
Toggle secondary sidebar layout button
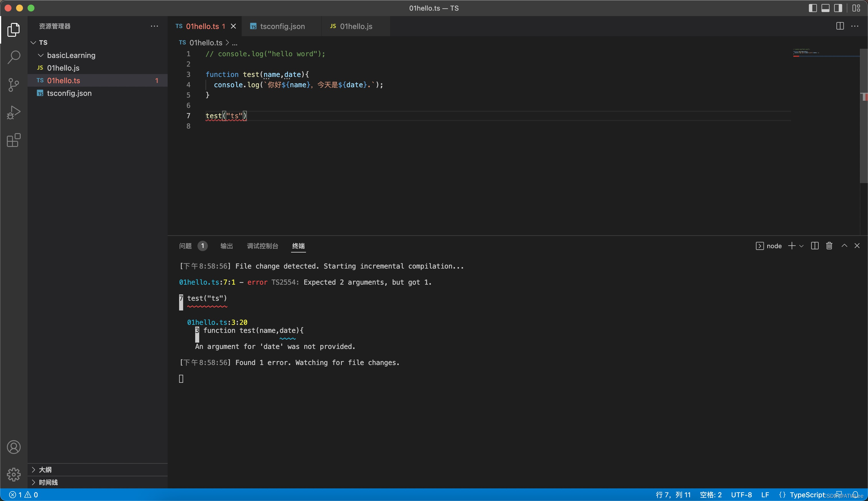pyautogui.click(x=838, y=8)
